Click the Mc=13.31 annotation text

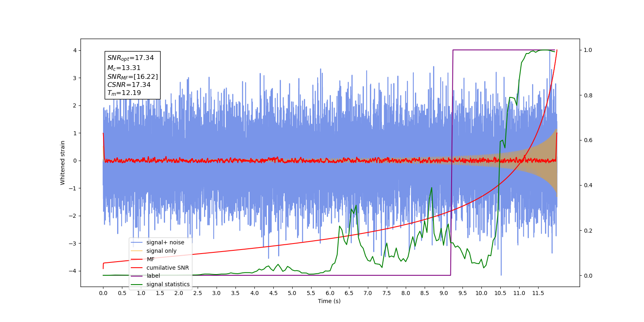(x=124, y=68)
